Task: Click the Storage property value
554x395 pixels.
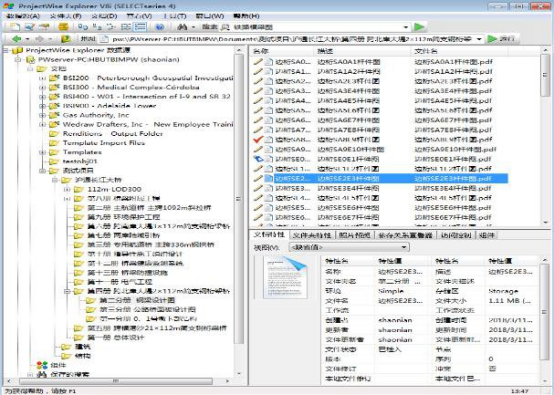Action: [x=503, y=291]
